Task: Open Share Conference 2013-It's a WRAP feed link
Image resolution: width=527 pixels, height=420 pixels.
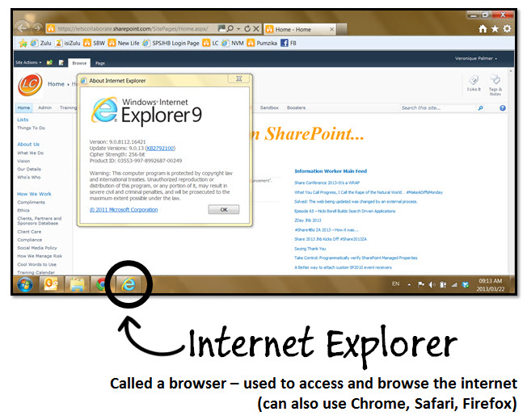Action: click(327, 183)
